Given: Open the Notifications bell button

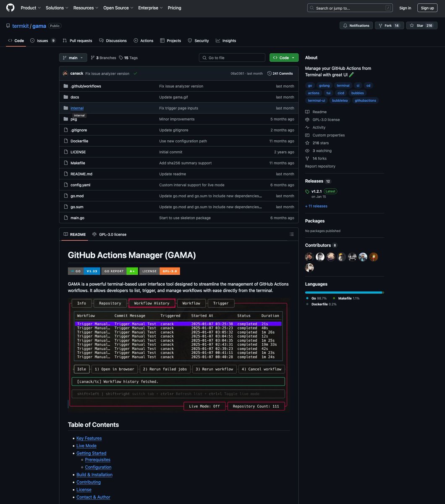Looking at the screenshot, I should [x=356, y=26].
